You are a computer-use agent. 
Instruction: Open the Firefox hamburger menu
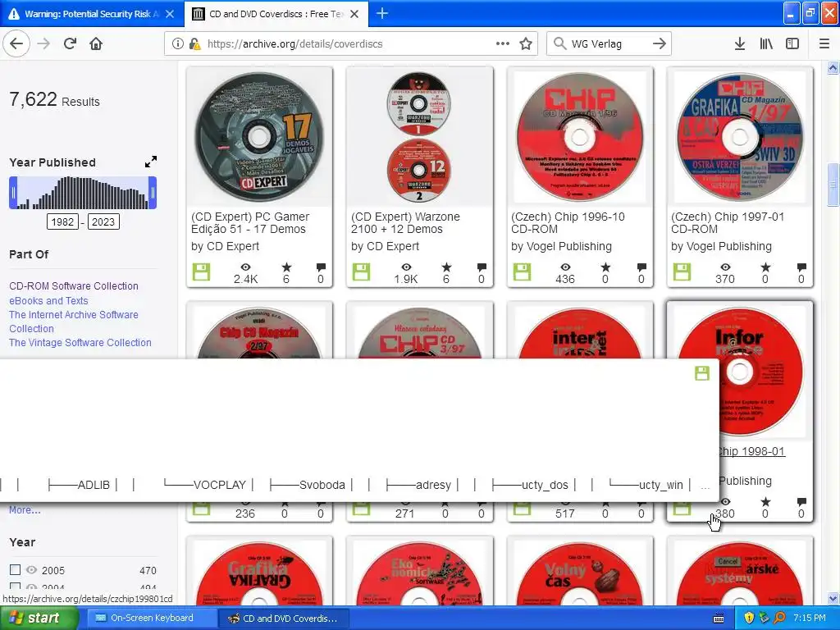824,43
